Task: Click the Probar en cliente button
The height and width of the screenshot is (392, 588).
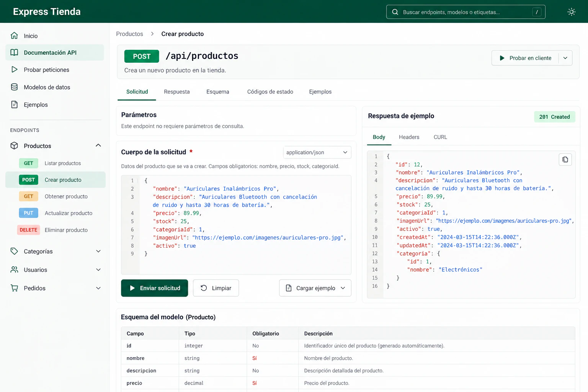Action: [x=525, y=58]
